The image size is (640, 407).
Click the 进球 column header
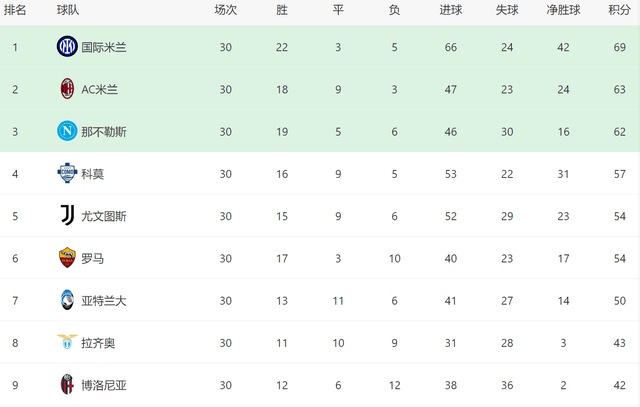pos(450,9)
